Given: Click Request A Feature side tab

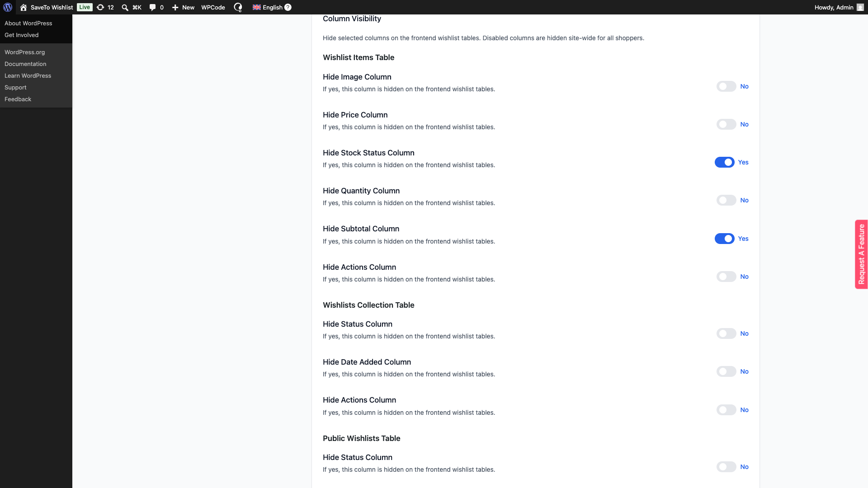Looking at the screenshot, I should tap(861, 254).
